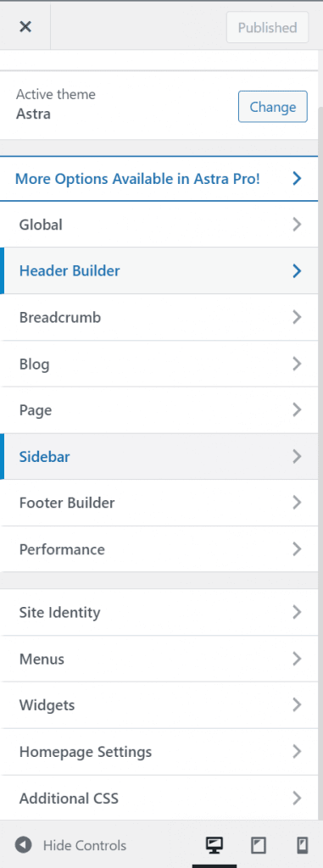Switch to mobile preview icon
Image resolution: width=323 pixels, height=868 pixels.
[x=302, y=845]
